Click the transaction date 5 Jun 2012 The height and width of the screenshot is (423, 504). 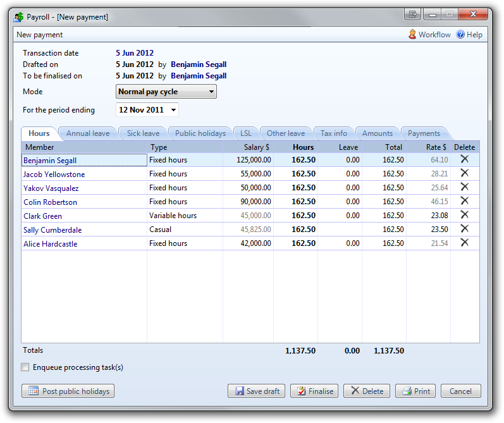pos(135,52)
